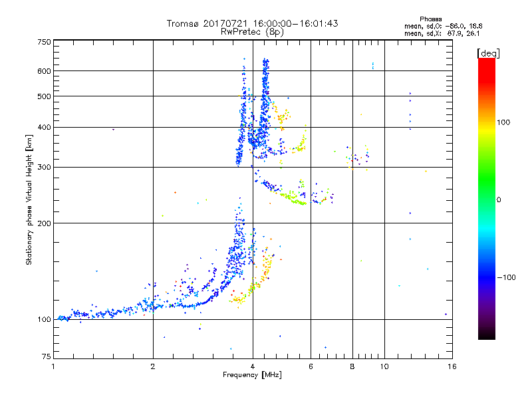Image resolution: width=532 pixels, height=399 pixels.
Task: Click the y-axis tick label '200'
Action: pyautogui.click(x=44, y=223)
